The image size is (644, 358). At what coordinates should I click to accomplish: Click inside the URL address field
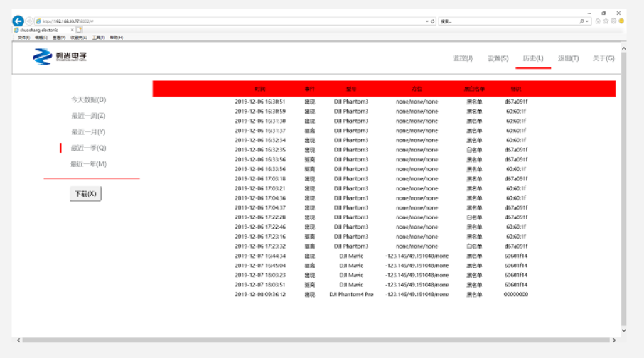coord(232,21)
